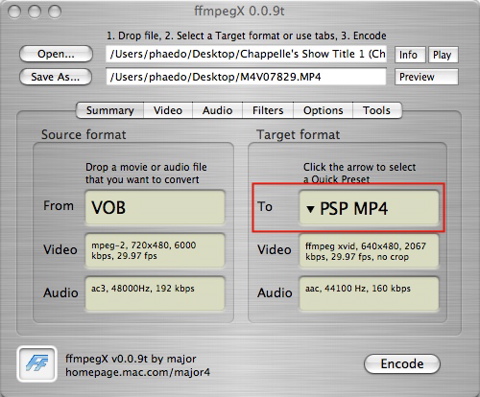Image resolution: width=480 pixels, height=397 pixels.
Task: Click the ffmpegX v0.0.9t by major text
Action: pyautogui.click(x=131, y=359)
